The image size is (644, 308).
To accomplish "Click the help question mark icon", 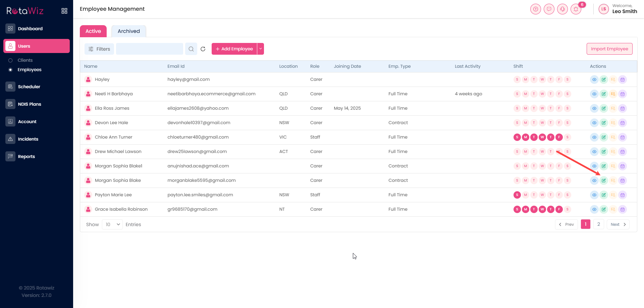I will pyautogui.click(x=535, y=9).
